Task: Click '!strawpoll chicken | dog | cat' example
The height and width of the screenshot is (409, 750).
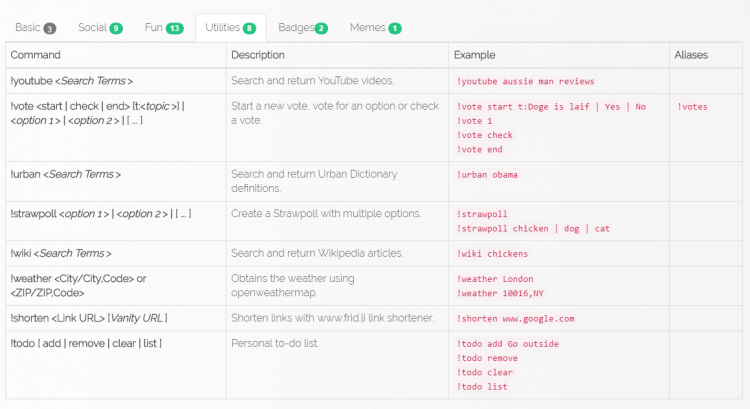Action: (x=533, y=229)
